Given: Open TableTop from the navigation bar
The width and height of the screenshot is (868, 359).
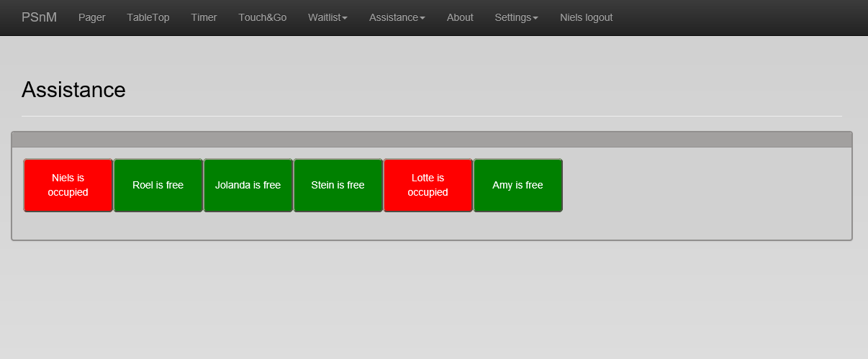Looking at the screenshot, I should 148,17.
